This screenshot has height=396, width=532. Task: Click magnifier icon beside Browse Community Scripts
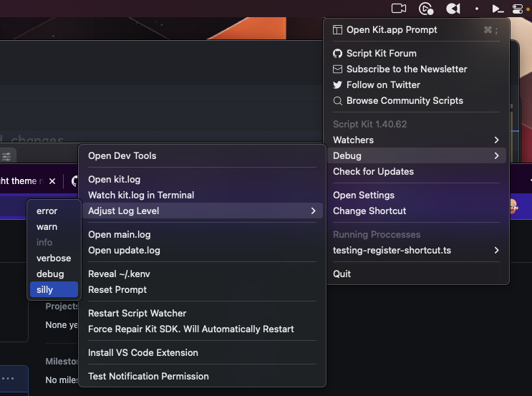coord(337,101)
